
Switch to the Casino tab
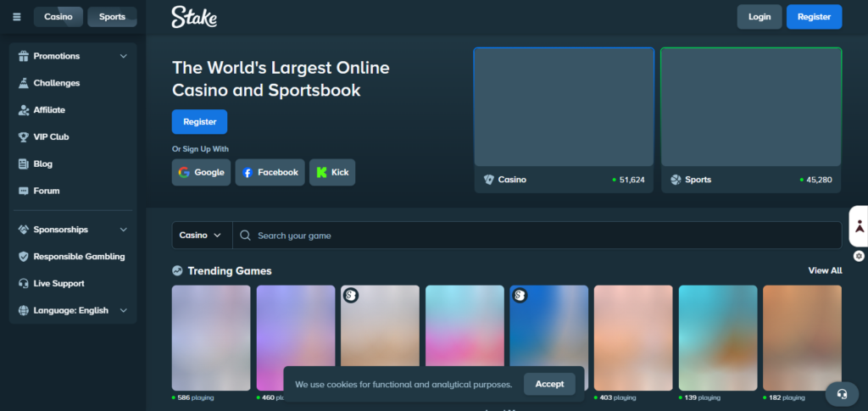(58, 17)
